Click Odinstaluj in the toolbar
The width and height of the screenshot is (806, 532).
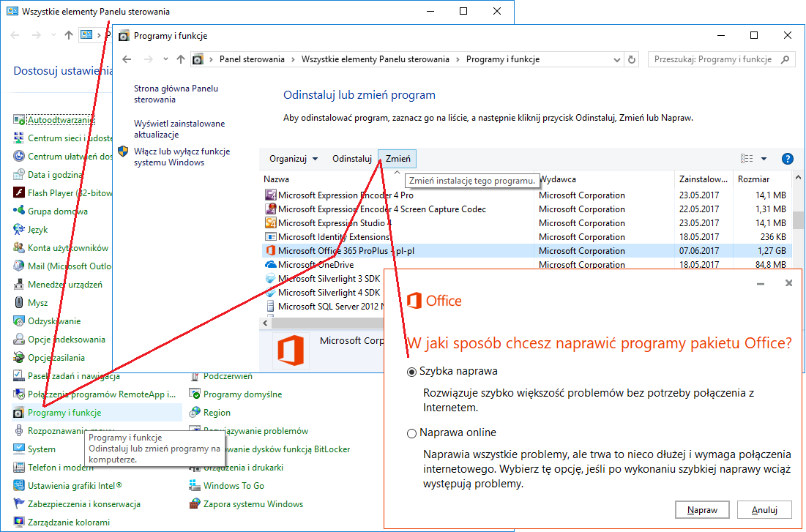click(352, 159)
